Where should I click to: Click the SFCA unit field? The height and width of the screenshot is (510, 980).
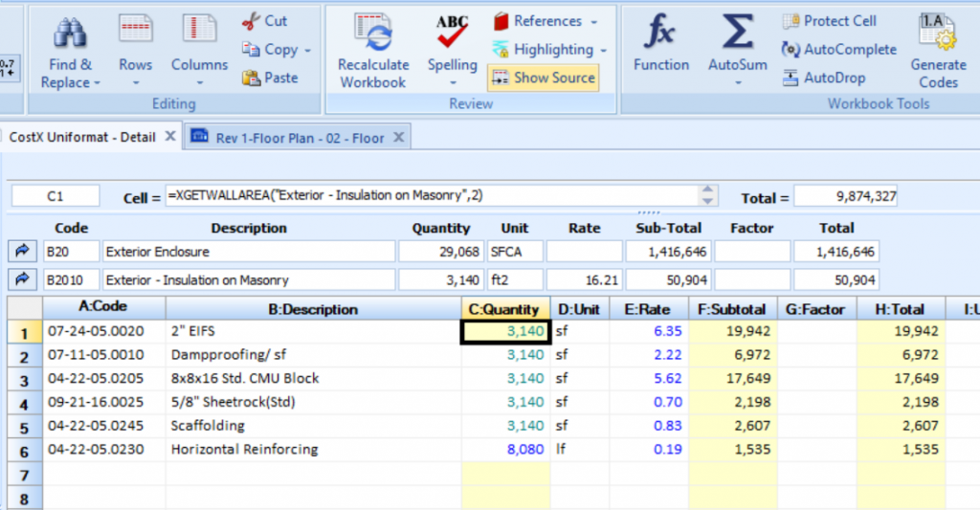[515, 252]
